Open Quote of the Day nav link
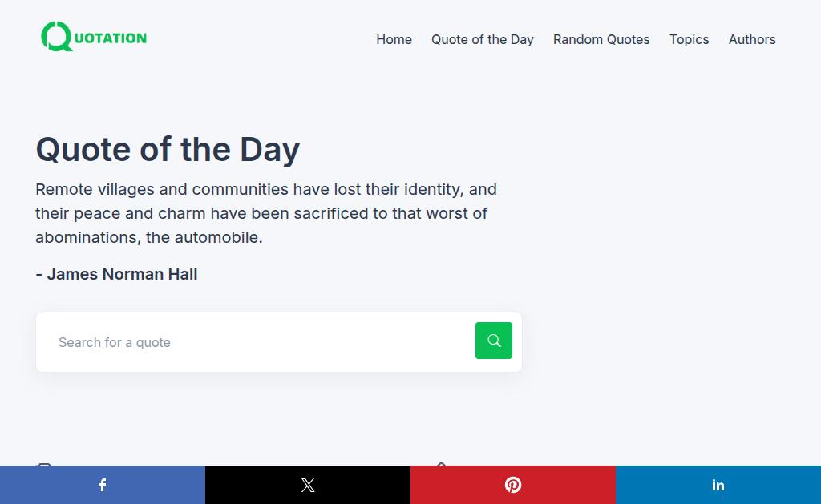This screenshot has height=504, width=821. point(482,39)
